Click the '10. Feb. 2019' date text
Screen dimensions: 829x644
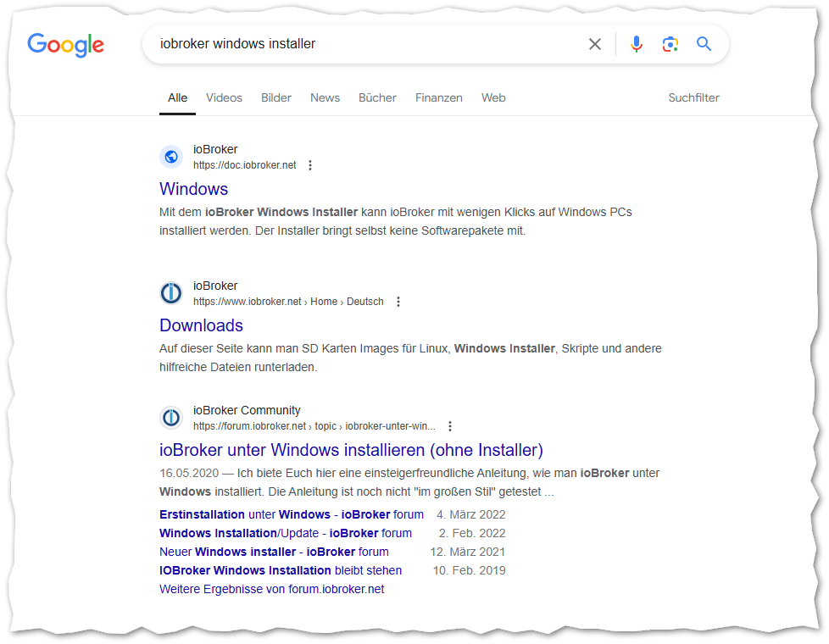click(x=470, y=571)
